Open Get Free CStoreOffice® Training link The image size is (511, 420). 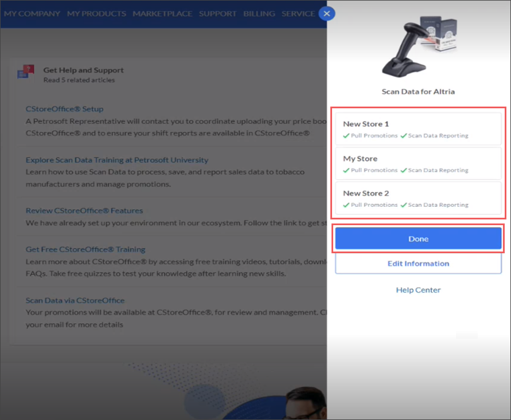pos(85,249)
